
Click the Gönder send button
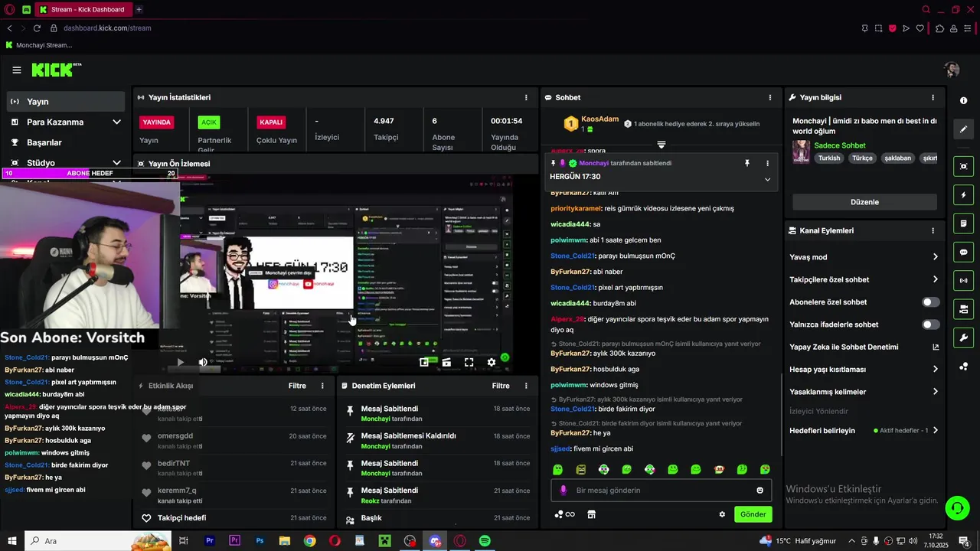(753, 514)
